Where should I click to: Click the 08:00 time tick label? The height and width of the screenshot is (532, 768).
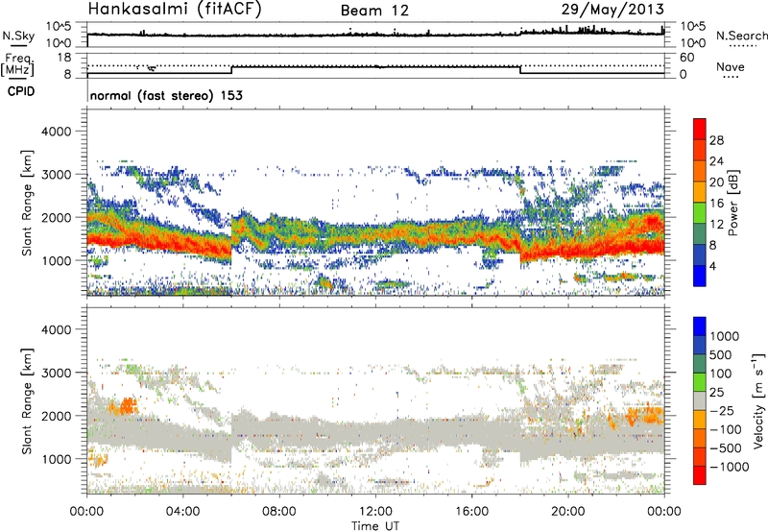[x=279, y=512]
